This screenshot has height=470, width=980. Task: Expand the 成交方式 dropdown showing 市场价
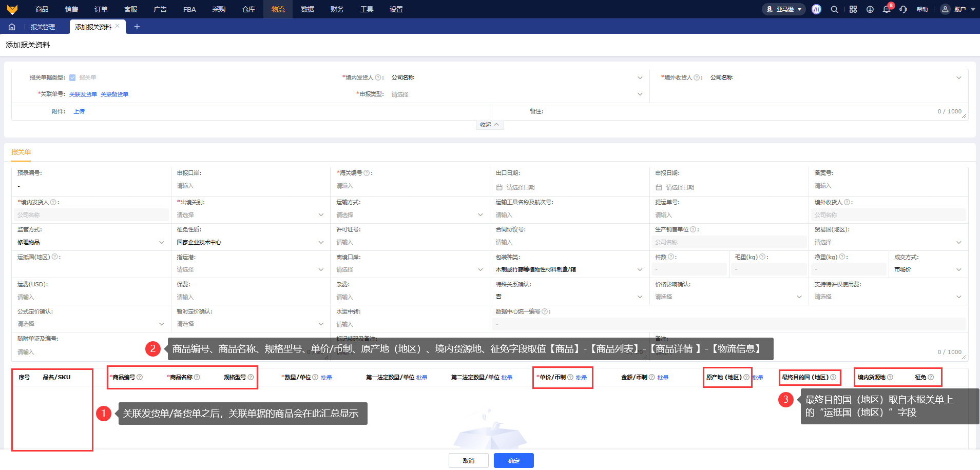[928, 269]
